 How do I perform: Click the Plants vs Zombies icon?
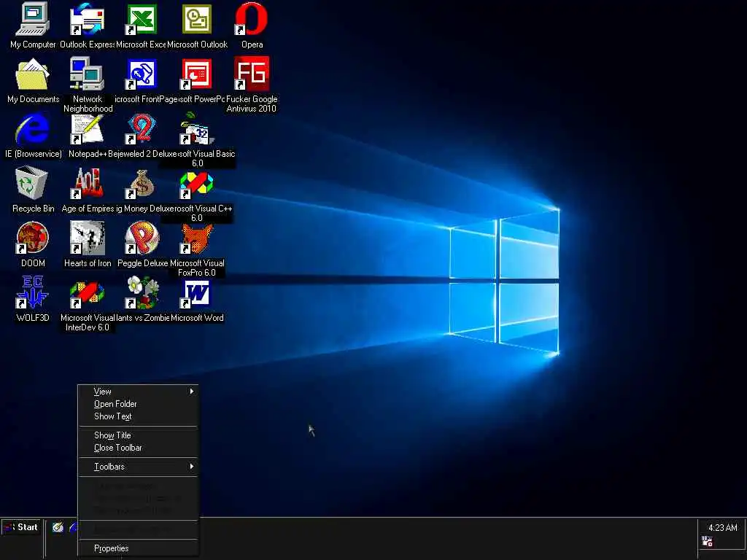coord(142,292)
